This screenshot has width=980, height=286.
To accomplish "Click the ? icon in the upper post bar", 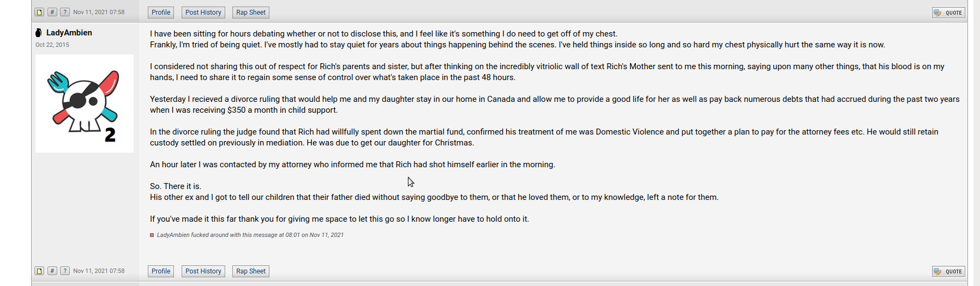I will [x=65, y=12].
